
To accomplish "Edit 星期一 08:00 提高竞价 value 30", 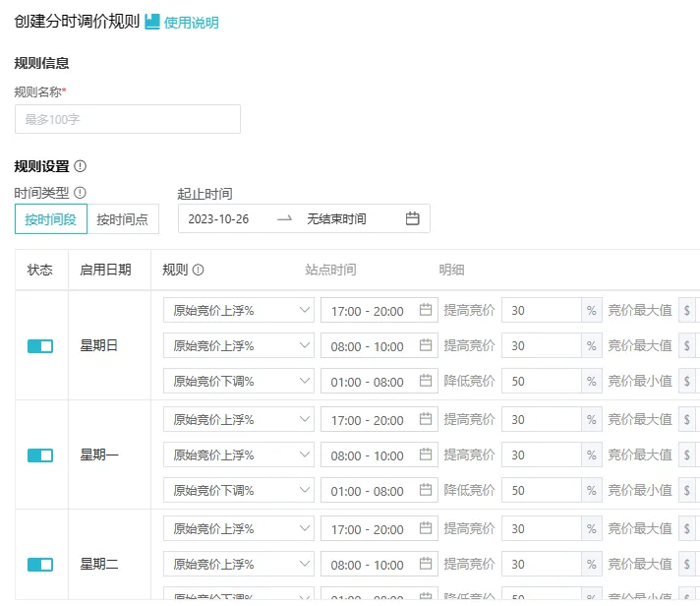I will (542, 454).
